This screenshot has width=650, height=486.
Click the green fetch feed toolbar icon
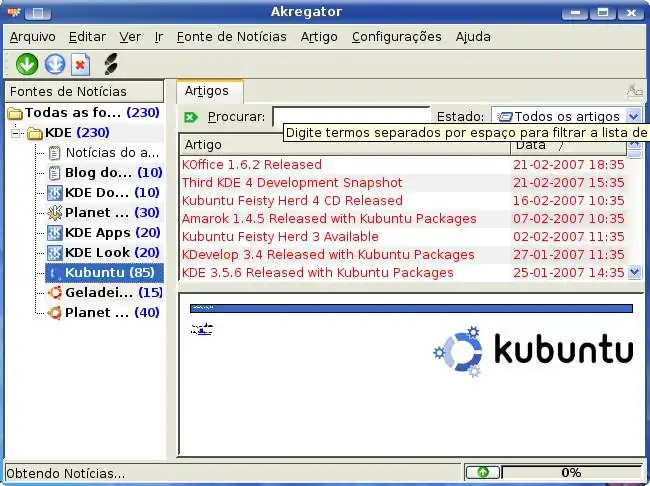pyautogui.click(x=27, y=64)
